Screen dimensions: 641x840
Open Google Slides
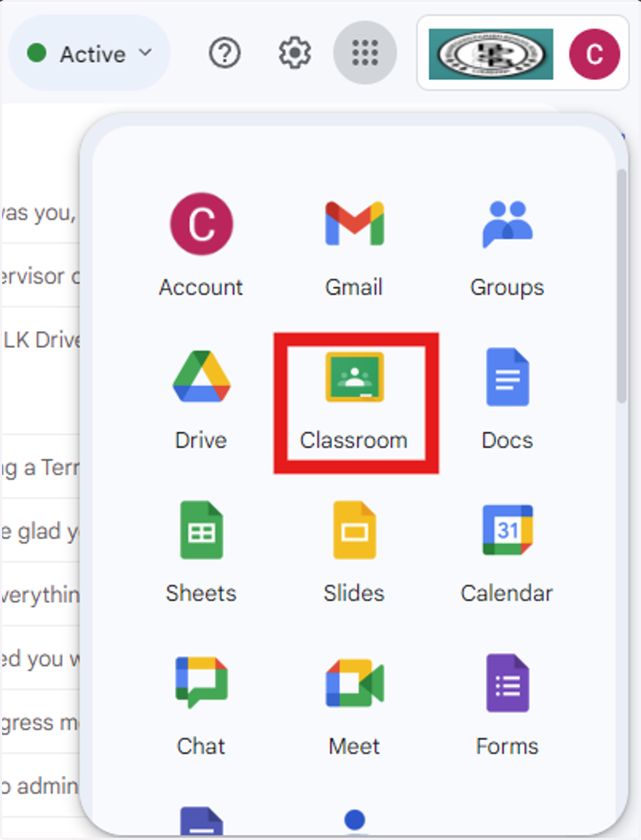[354, 551]
